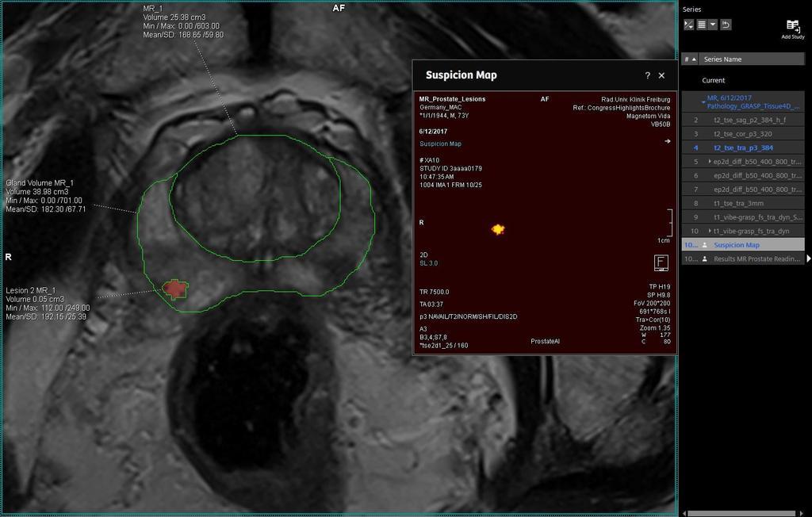Click the series filter icon in Series toolbar
The image size is (812, 517).
click(x=688, y=25)
